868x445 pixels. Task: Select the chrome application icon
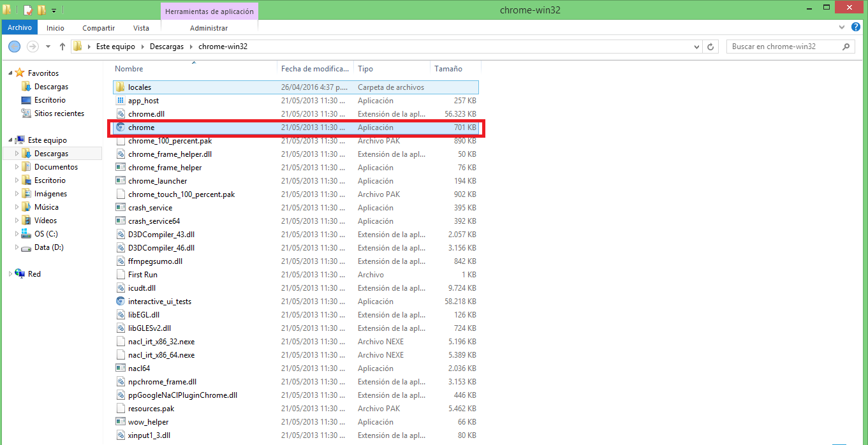(121, 128)
